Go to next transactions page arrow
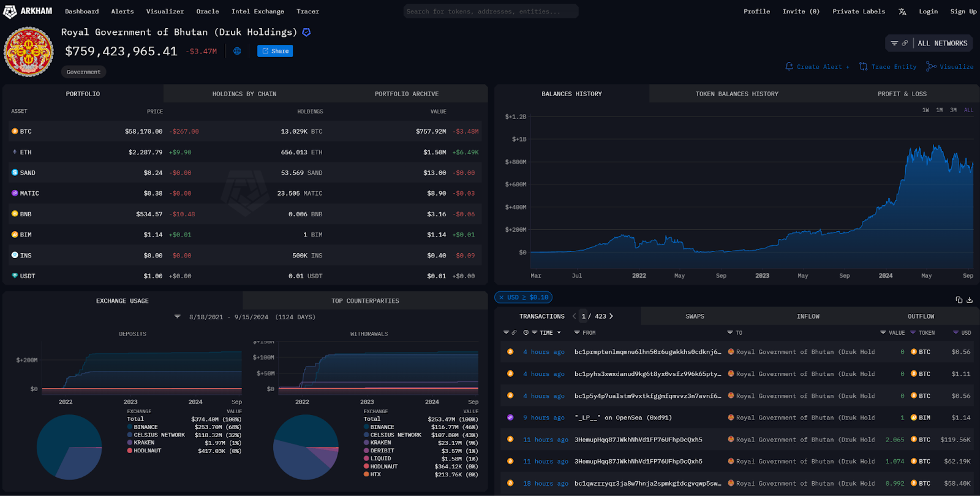980x496 pixels. click(611, 316)
